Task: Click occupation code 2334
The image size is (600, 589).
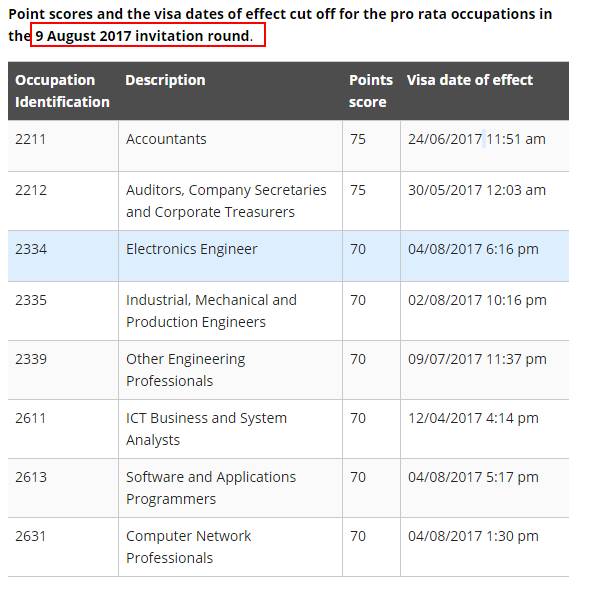Action: [31, 249]
